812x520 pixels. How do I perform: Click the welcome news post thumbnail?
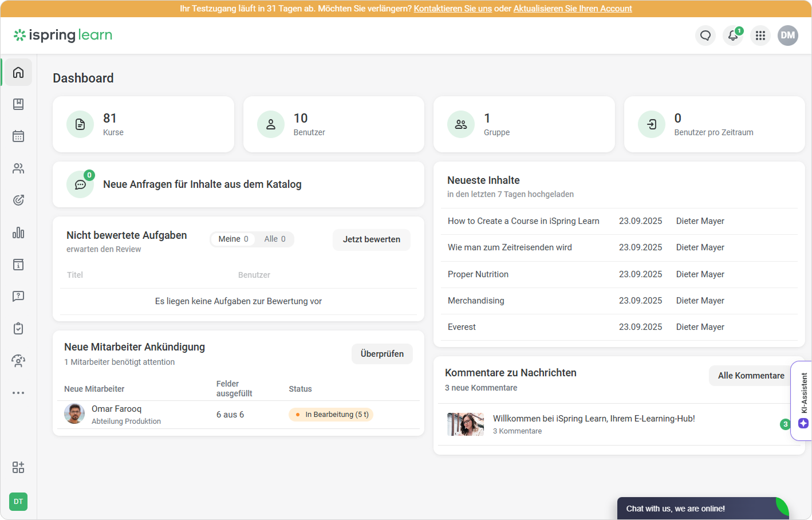pyautogui.click(x=465, y=424)
